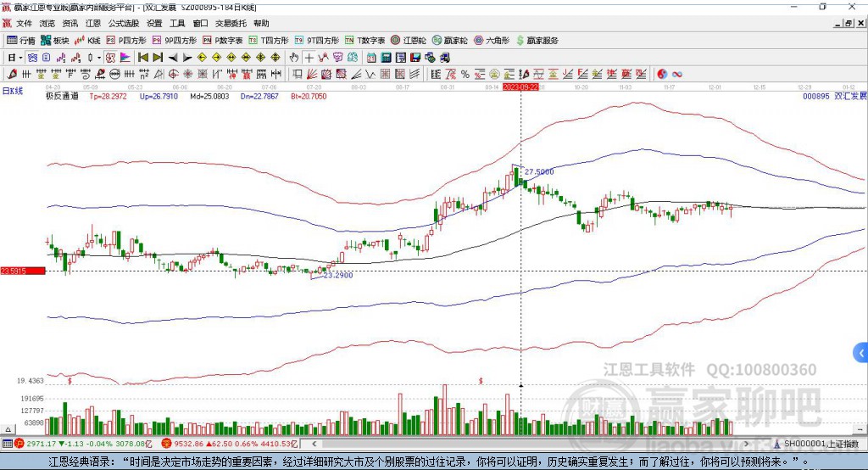Viewport: 868px width, 470px height.
Task: Open the 9T四方形 tool
Action: coord(317,41)
